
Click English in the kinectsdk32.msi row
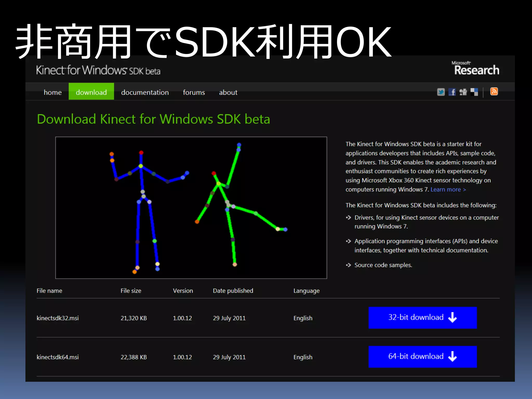[x=303, y=318]
